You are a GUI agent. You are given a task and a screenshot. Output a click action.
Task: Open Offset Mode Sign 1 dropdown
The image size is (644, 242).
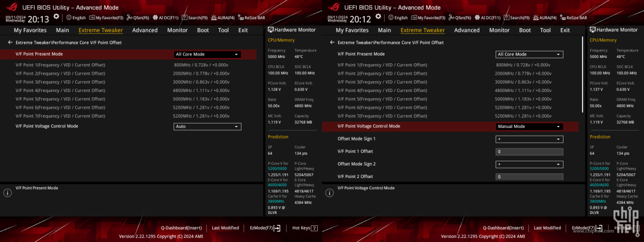tap(530, 139)
